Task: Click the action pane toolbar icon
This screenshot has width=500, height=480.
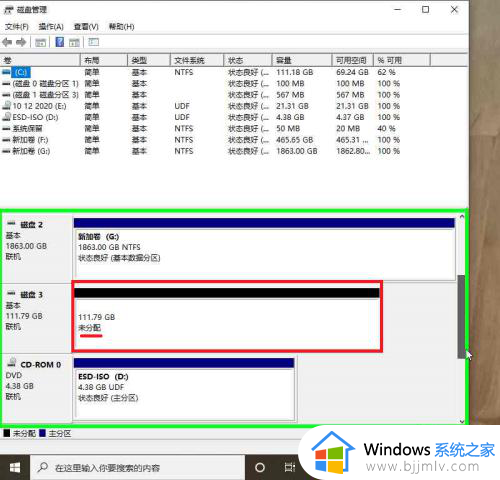Action: (74, 42)
